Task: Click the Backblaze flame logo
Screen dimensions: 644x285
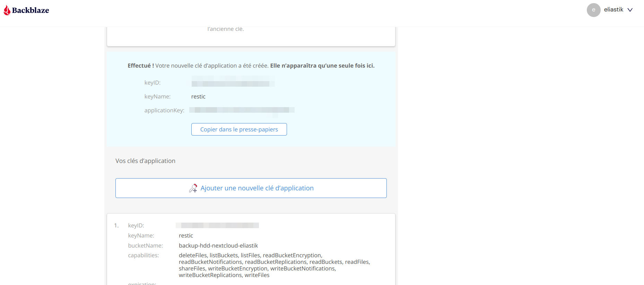Action: tap(7, 10)
